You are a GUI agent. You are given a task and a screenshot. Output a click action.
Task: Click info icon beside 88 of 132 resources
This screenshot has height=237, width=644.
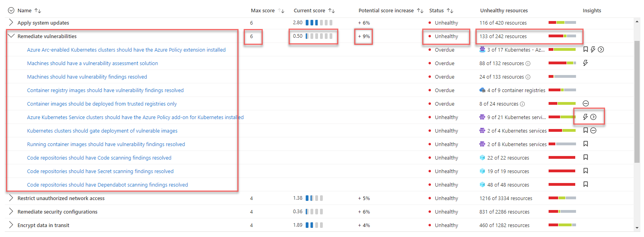[528, 64]
